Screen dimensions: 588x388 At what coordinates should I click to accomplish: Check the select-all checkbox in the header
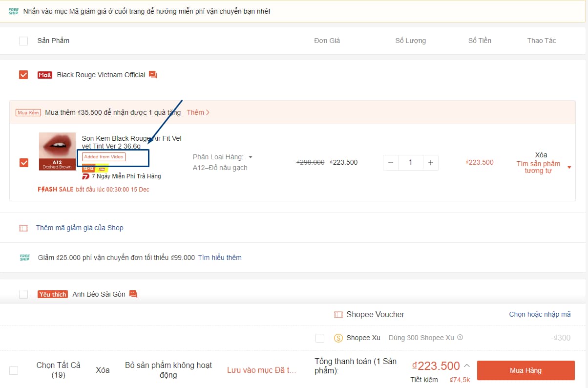[23, 41]
